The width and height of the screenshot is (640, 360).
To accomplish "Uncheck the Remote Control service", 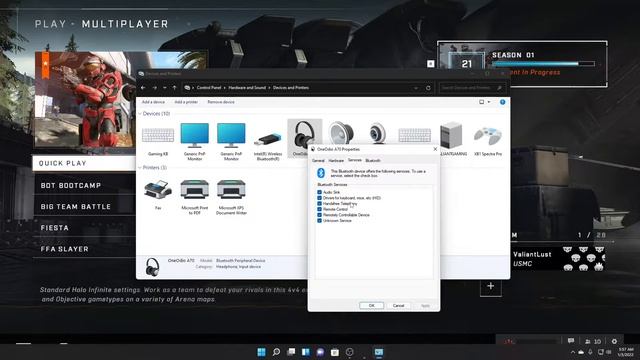I will pyautogui.click(x=320, y=209).
